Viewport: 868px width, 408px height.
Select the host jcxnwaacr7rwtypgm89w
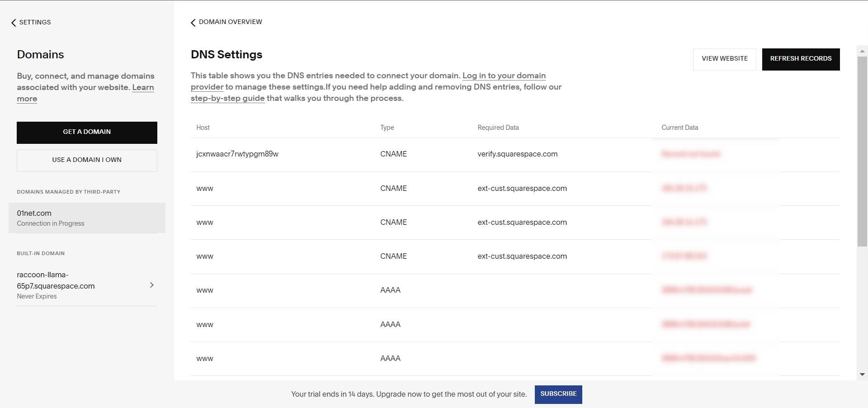237,154
